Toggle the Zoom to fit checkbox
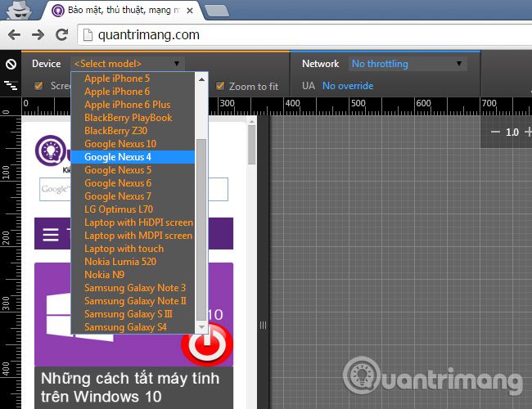 (220, 86)
